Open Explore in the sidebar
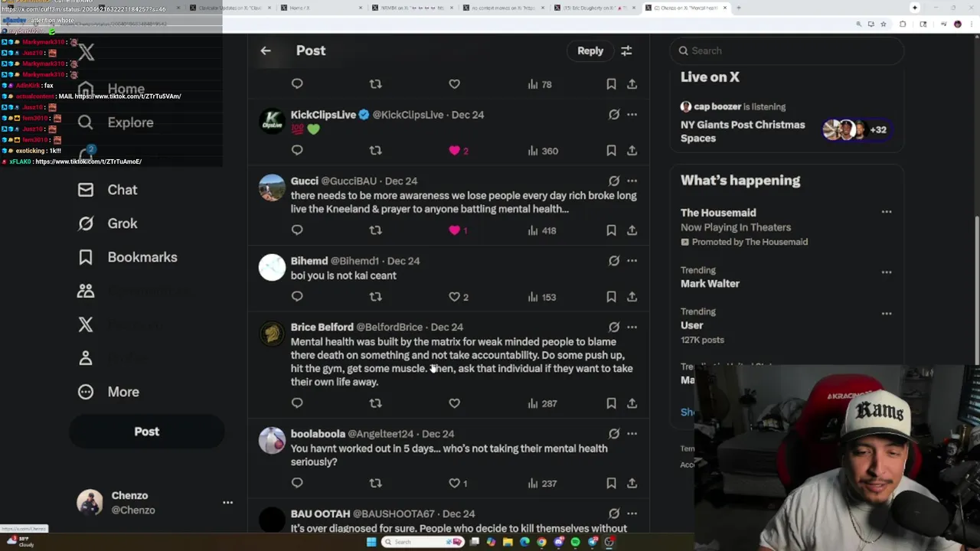The width and height of the screenshot is (980, 551). pyautogui.click(x=116, y=122)
